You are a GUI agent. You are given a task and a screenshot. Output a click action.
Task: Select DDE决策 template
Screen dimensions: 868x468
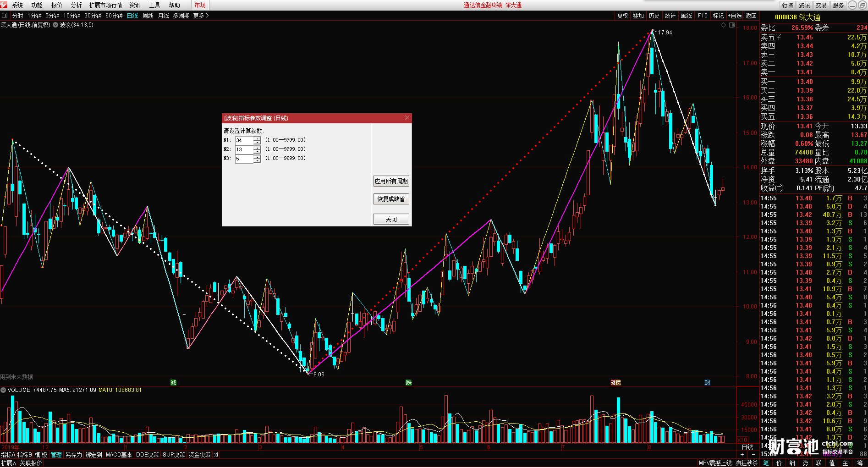[148, 455]
